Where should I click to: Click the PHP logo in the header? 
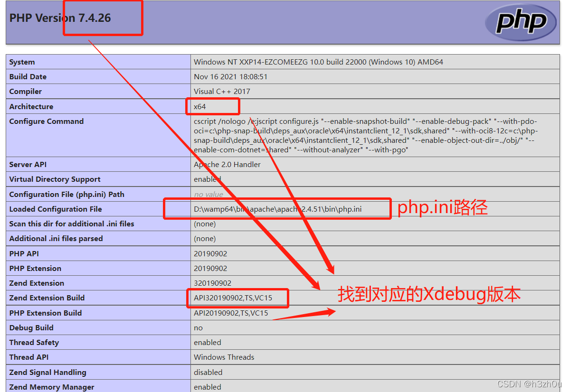[x=521, y=22]
